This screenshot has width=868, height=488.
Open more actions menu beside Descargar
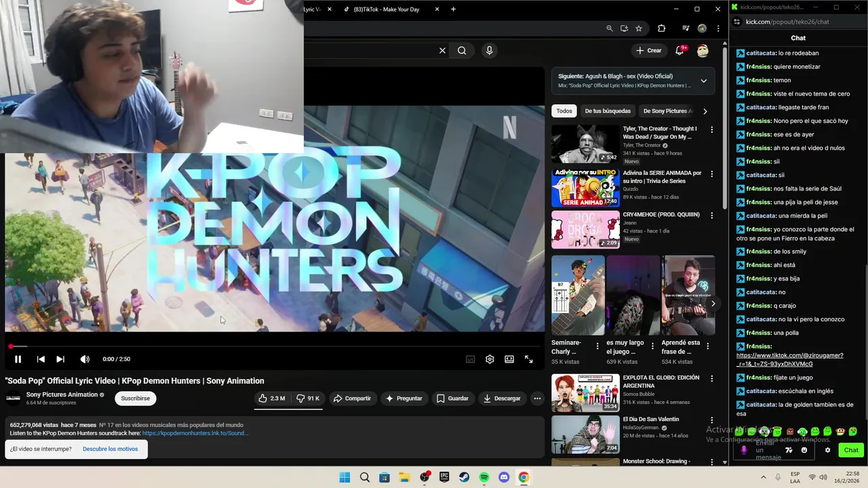point(537,399)
